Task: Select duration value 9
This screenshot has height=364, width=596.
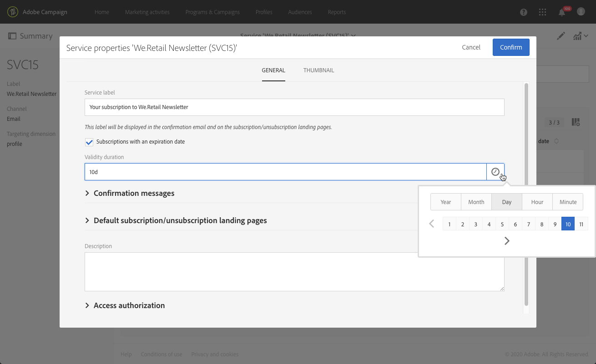Action: 555,224
